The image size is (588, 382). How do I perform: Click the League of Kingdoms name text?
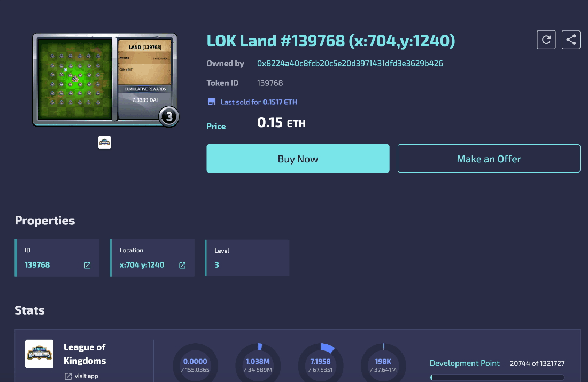tap(85, 354)
